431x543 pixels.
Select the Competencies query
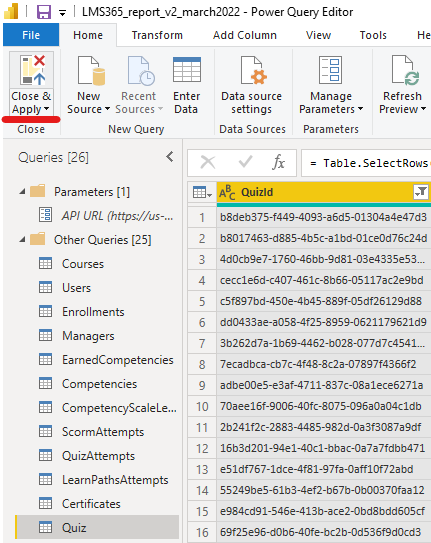click(x=100, y=384)
